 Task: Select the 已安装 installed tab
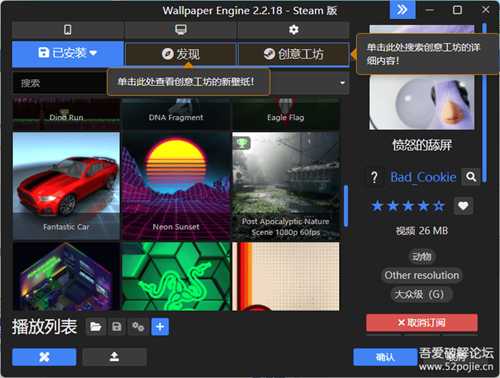point(68,53)
